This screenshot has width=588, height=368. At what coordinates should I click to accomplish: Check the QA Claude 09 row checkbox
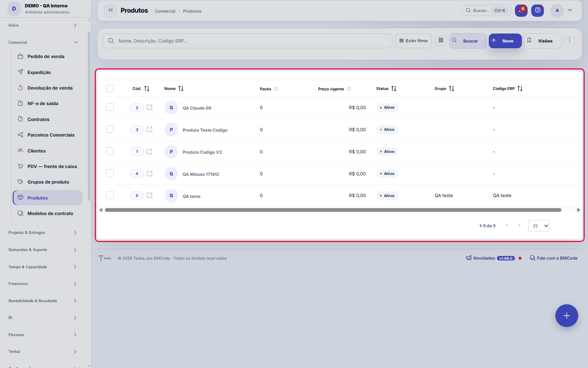[x=110, y=107]
